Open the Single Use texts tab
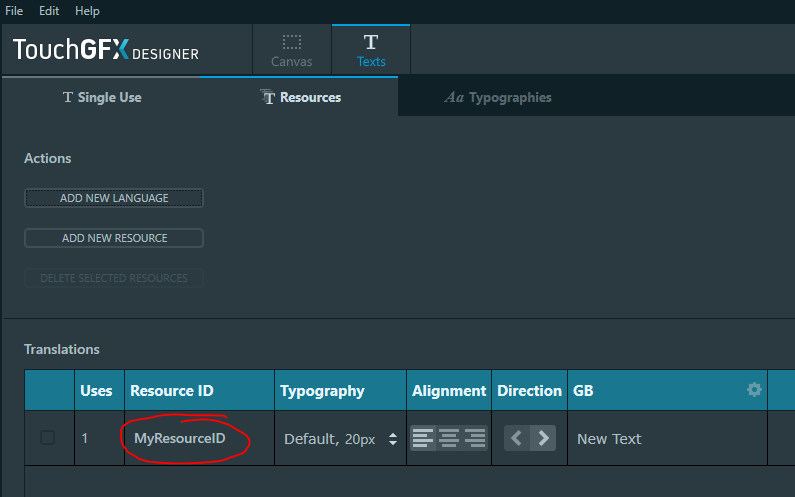This screenshot has height=497, width=795. pos(102,97)
